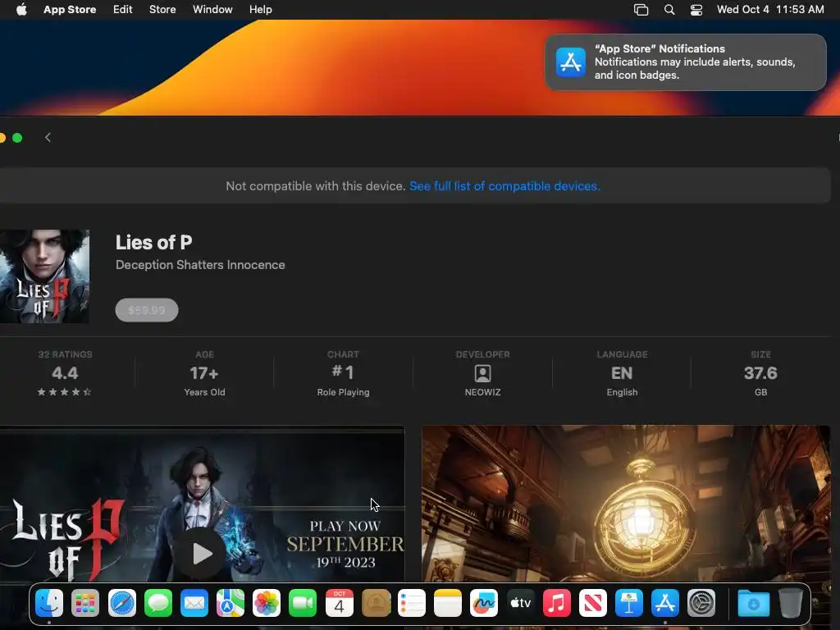The image size is (840, 630).
Task: Click the $59.99 price button
Action: [x=147, y=310]
